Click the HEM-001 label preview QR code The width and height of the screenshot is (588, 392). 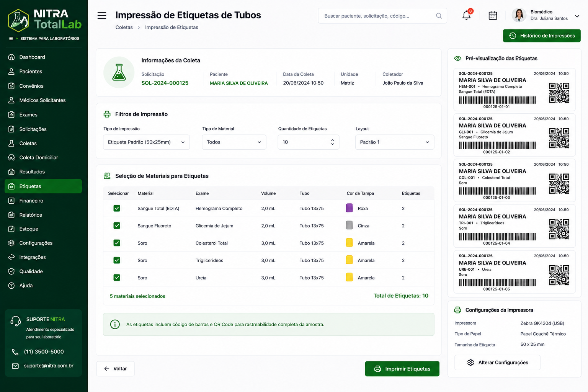(559, 93)
